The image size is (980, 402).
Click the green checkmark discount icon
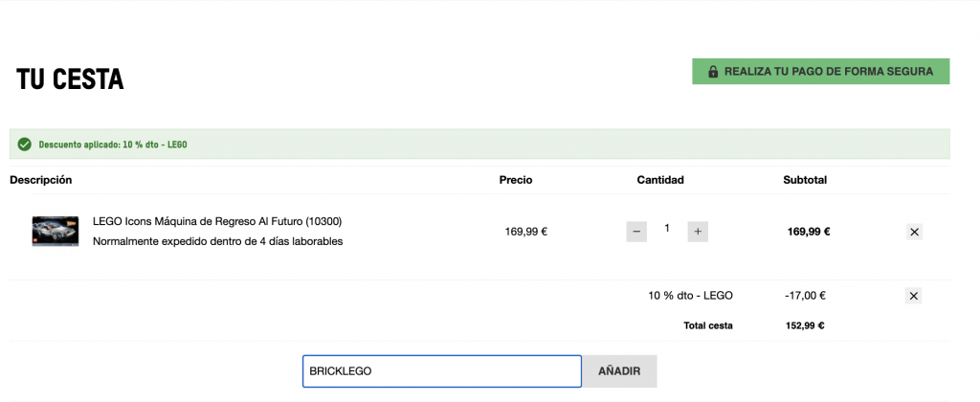pos(25,145)
